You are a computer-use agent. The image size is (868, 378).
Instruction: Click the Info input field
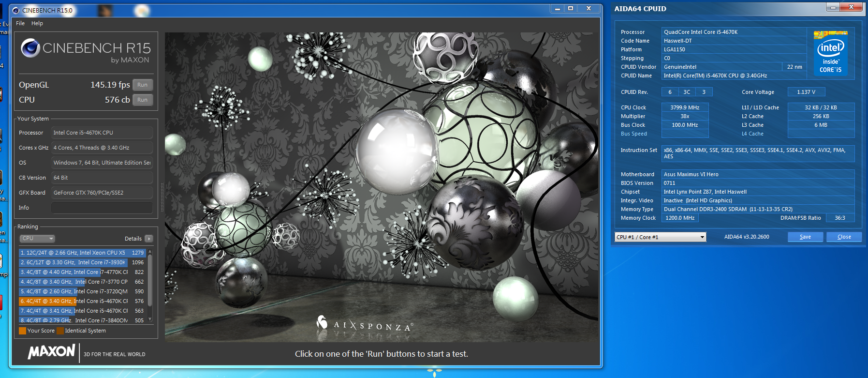[x=102, y=208]
